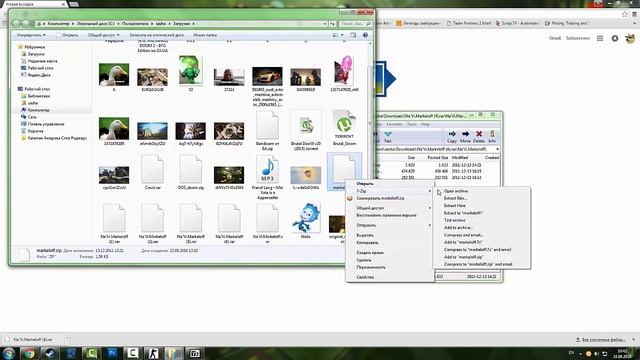Image resolution: width=640 pixels, height=360 pixels.
Task: Open the Windows Start button
Action: point(9,353)
